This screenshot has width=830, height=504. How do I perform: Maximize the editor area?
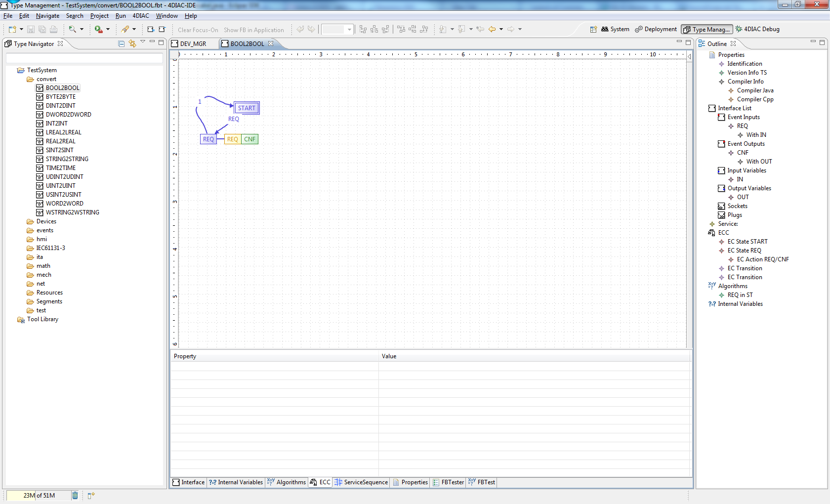688,42
